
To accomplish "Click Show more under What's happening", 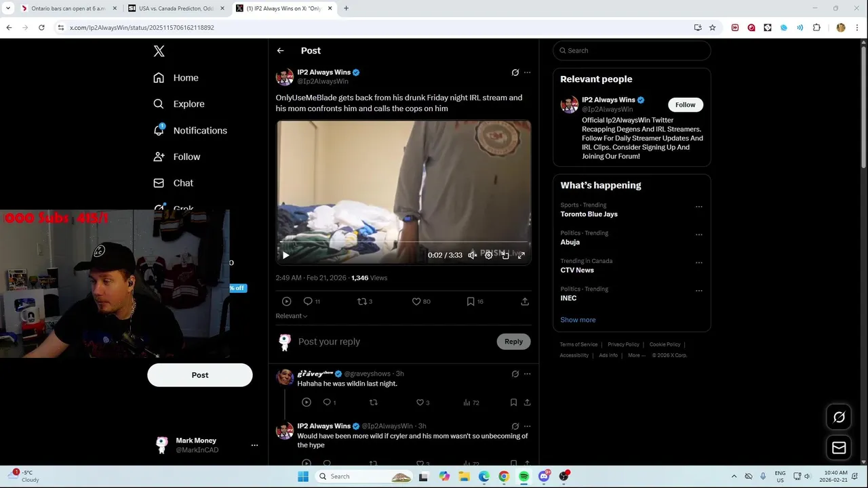I will click(x=578, y=320).
